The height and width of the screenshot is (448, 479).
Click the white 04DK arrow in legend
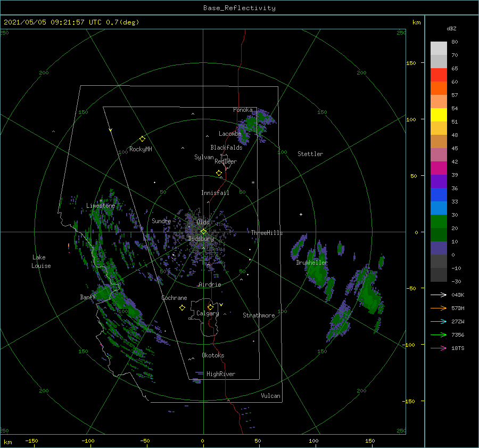click(439, 295)
